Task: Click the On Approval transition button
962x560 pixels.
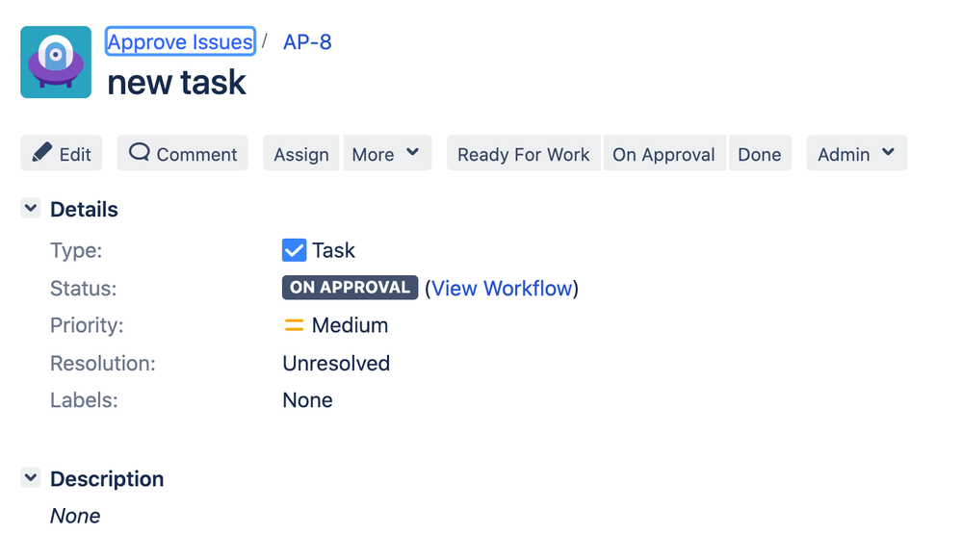Action: click(664, 153)
